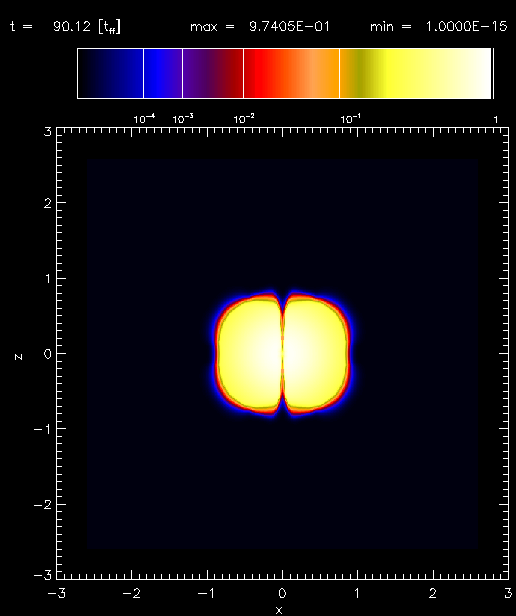516x616 pixels.
Task: Click the right yellow lobe of the object
Action: click(x=315, y=353)
